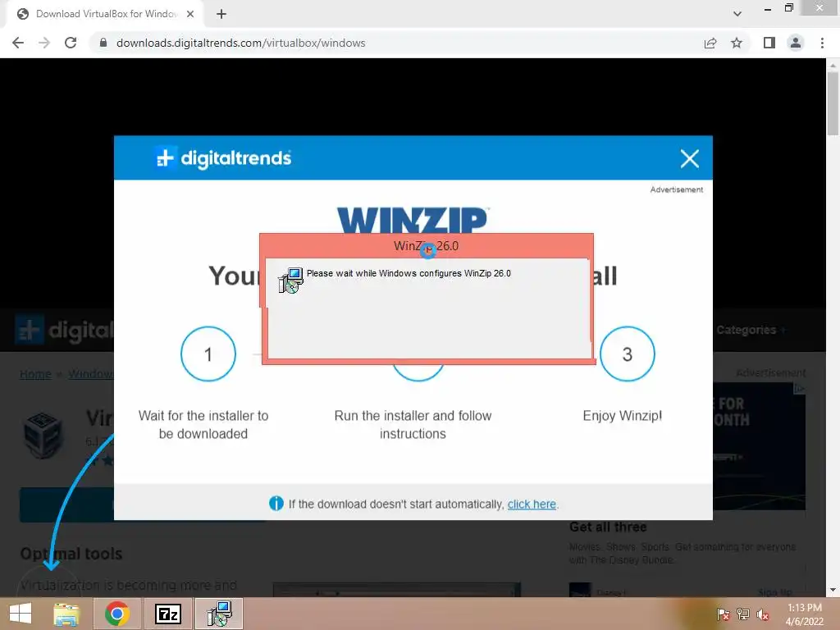Click the 'Get all three' ad heading

tap(608, 527)
